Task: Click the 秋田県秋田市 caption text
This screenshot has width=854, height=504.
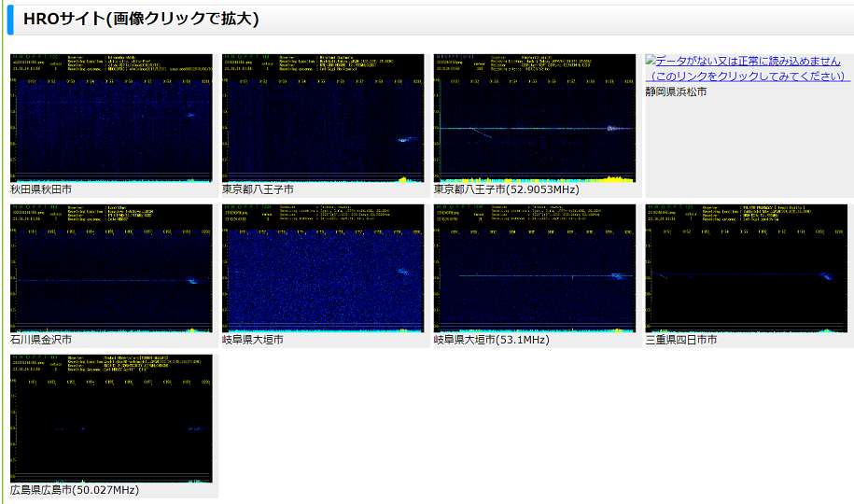Action: (41, 189)
